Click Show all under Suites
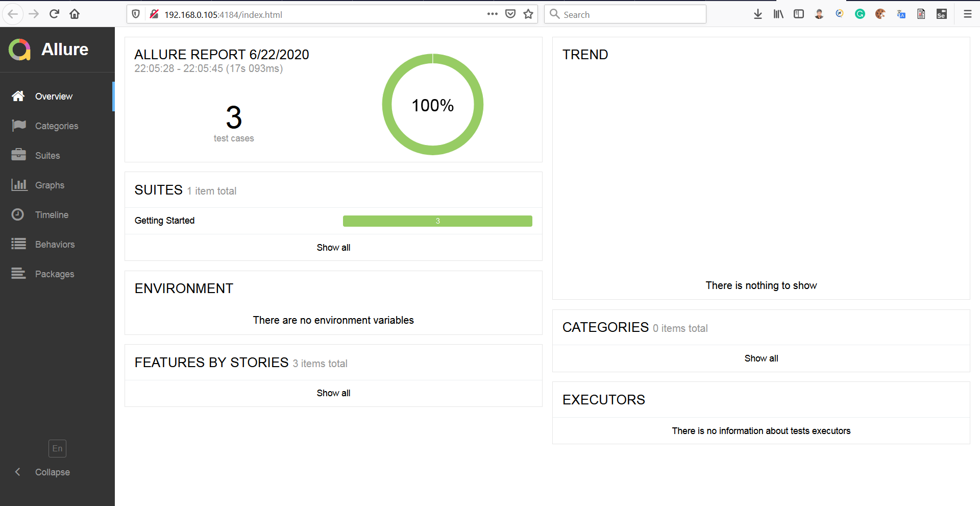This screenshot has height=506, width=980. pos(333,248)
